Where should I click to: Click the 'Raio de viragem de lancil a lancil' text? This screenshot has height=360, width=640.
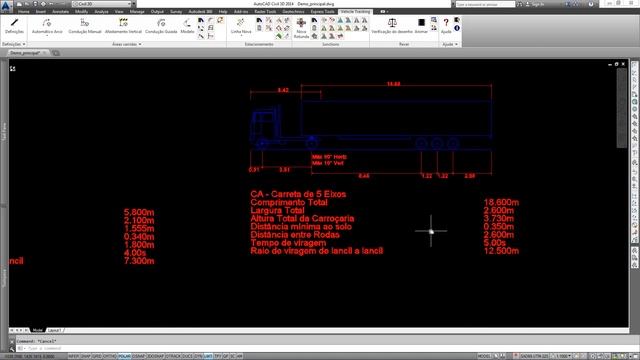point(317,251)
